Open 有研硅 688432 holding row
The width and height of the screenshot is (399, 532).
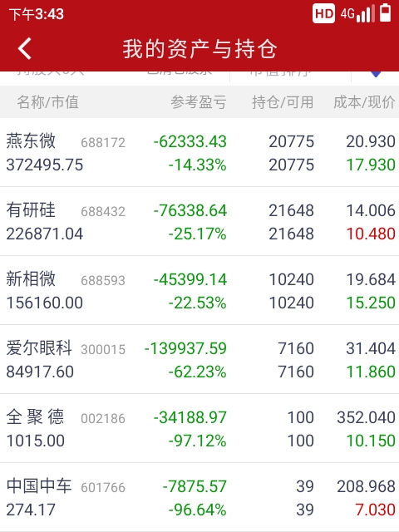[199, 222]
